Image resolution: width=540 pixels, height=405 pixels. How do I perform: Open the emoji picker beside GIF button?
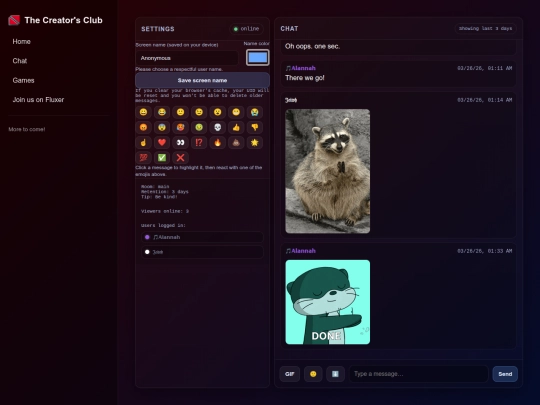313,374
